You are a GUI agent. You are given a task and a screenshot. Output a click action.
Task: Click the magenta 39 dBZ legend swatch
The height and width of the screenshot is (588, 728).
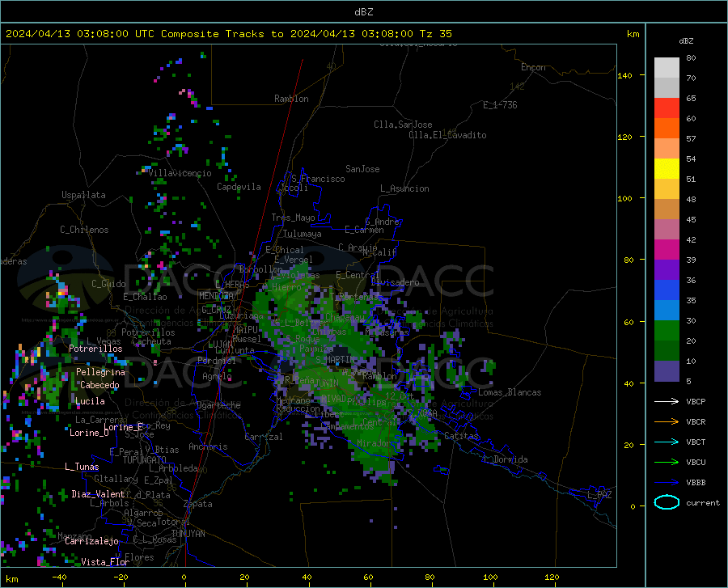667,250
